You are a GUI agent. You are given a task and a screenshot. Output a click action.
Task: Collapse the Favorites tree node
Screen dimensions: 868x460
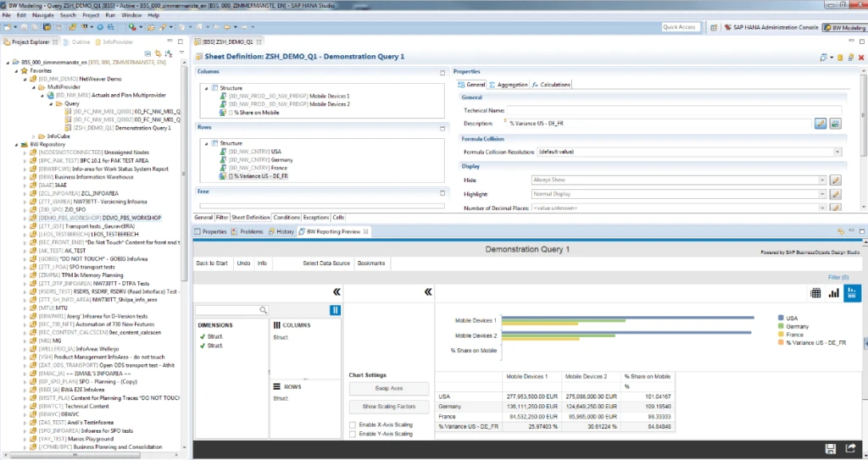click(17, 71)
